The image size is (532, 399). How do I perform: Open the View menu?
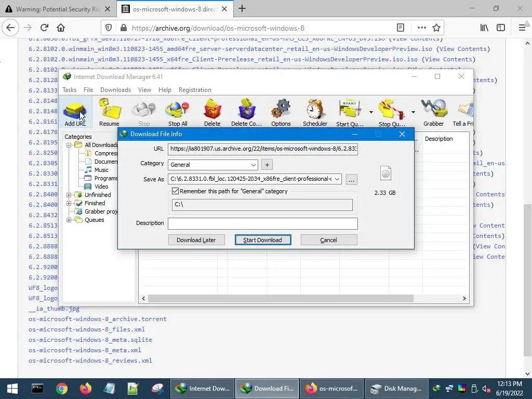click(x=144, y=90)
